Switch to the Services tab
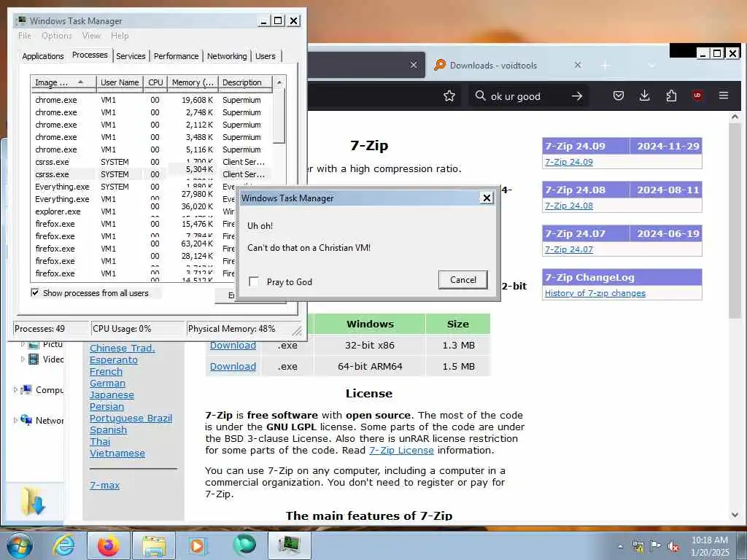 (x=131, y=56)
